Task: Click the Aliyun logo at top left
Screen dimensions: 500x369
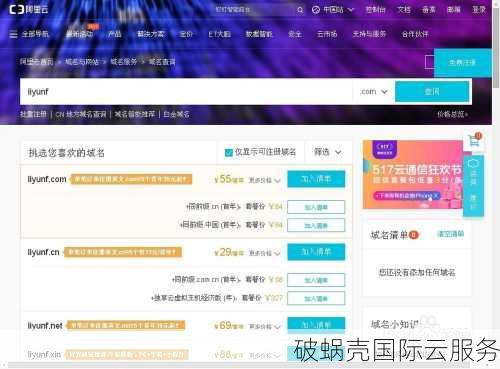Action: pyautogui.click(x=29, y=9)
